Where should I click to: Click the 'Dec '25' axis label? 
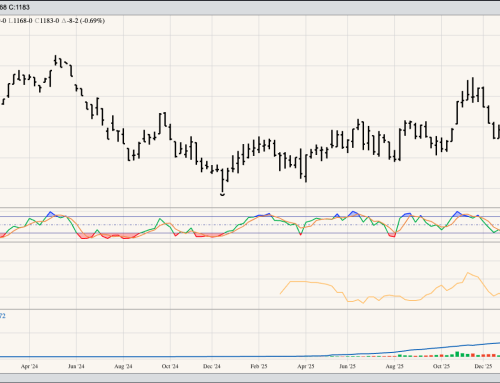click(483, 366)
